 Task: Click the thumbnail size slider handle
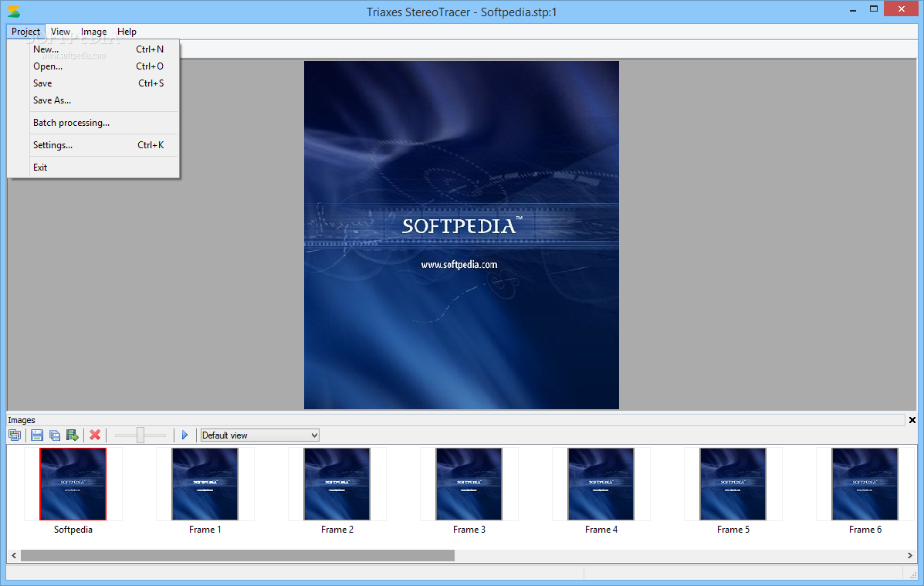140,435
